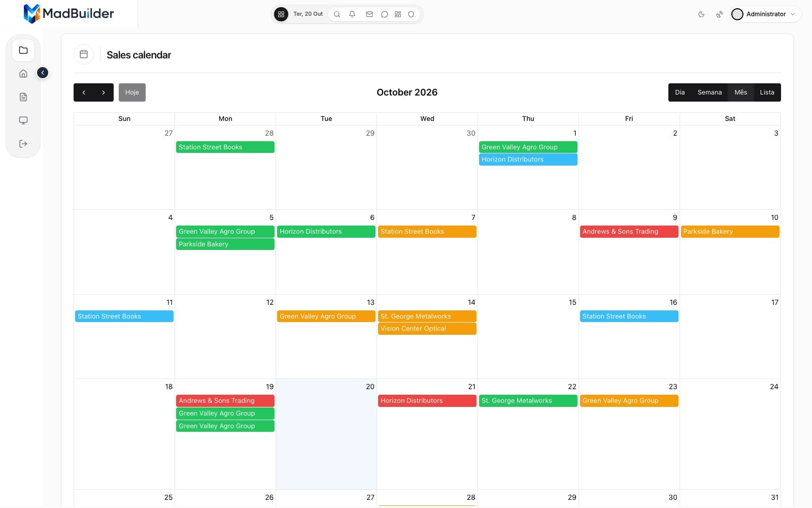Click the logout icon in sidebar
The width and height of the screenshot is (812, 508).
pyautogui.click(x=23, y=144)
